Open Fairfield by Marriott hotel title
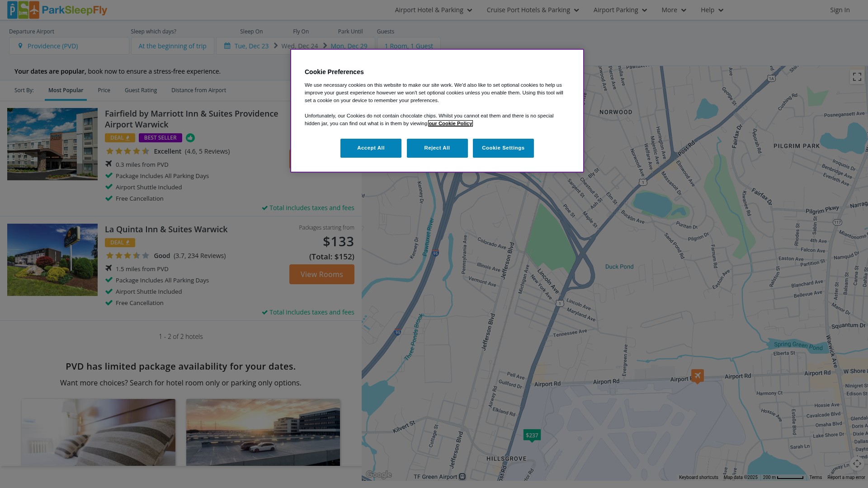 coord(192,119)
